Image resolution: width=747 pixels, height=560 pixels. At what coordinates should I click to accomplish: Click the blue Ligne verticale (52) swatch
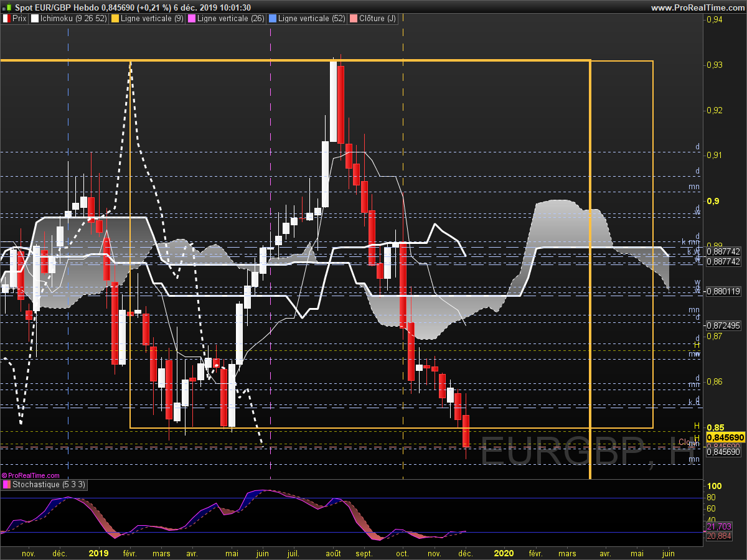[x=271, y=19]
